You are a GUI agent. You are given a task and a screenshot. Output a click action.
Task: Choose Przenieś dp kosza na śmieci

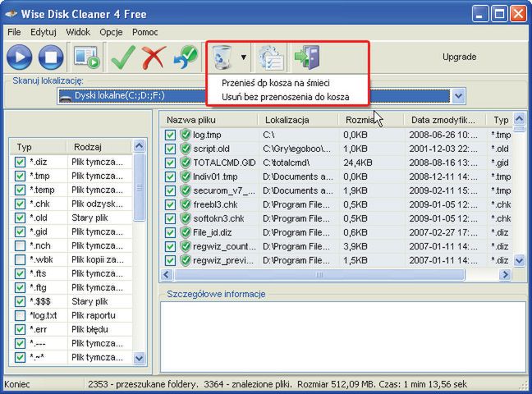pyautogui.click(x=276, y=83)
